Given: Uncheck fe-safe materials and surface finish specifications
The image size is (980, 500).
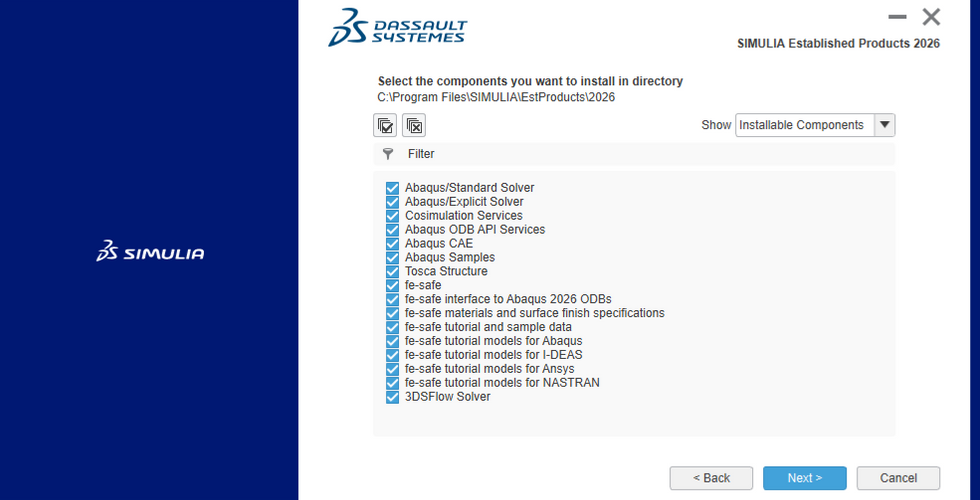Looking at the screenshot, I should coord(392,313).
